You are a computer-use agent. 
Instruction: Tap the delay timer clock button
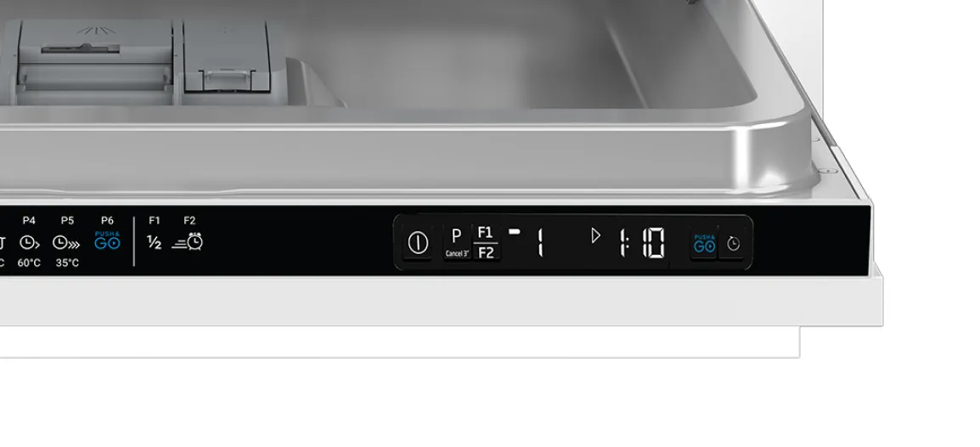click(x=733, y=244)
